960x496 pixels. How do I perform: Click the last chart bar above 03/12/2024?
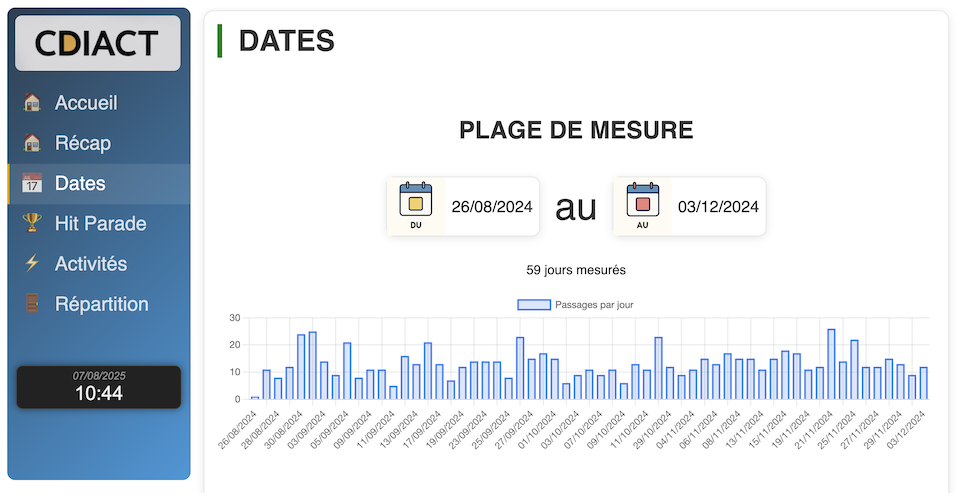tap(924, 383)
